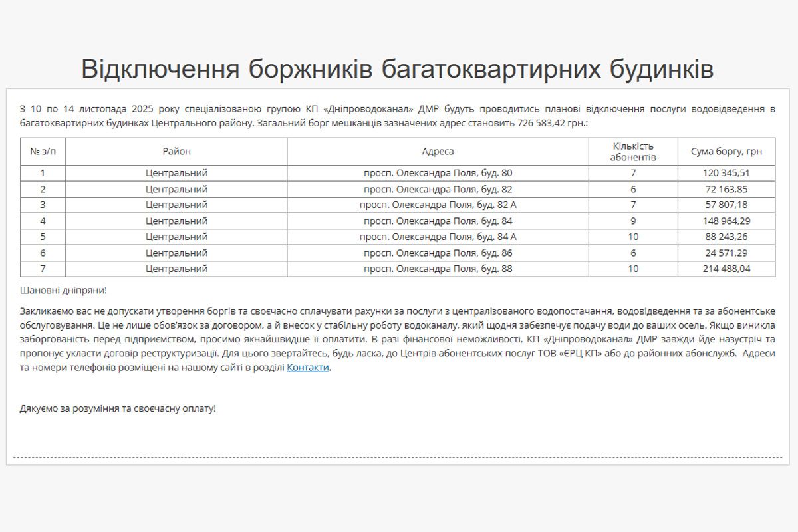This screenshot has width=798, height=532.
Task: Select the Сума боргу header cell
Action: pos(726,151)
